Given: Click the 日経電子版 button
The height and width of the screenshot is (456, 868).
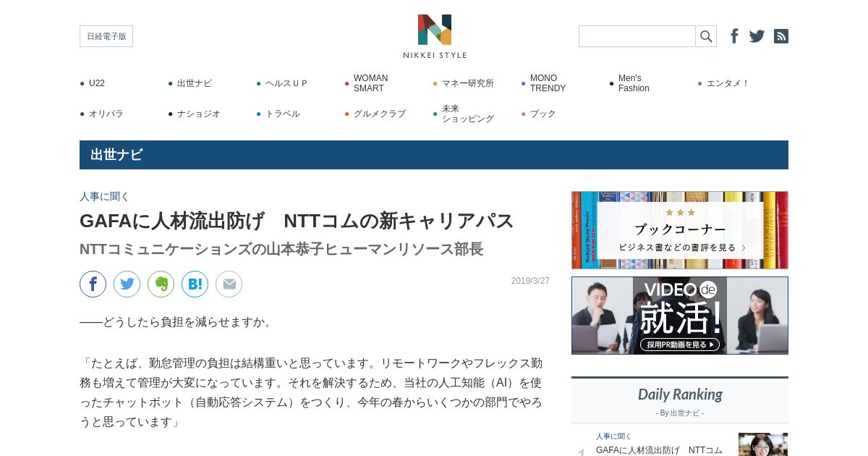Looking at the screenshot, I should click(106, 36).
